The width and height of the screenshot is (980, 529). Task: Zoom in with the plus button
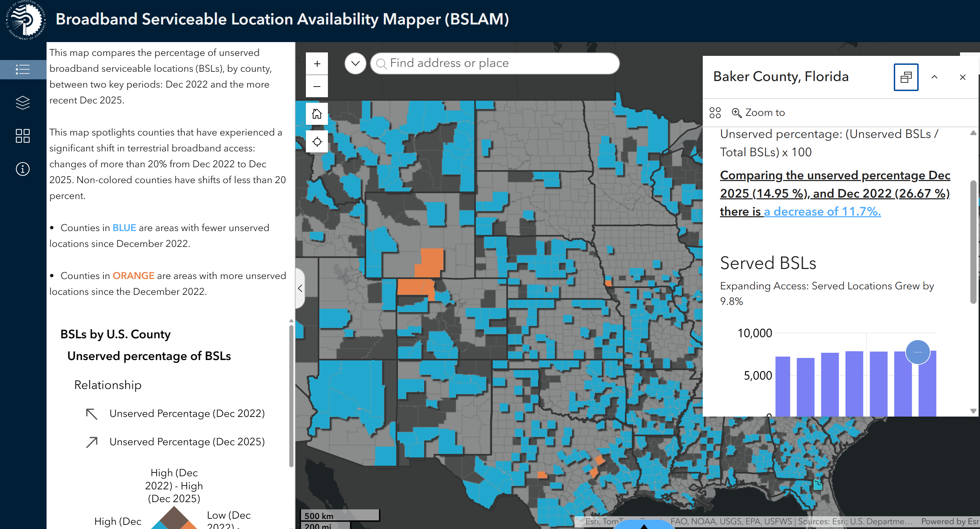pos(317,63)
